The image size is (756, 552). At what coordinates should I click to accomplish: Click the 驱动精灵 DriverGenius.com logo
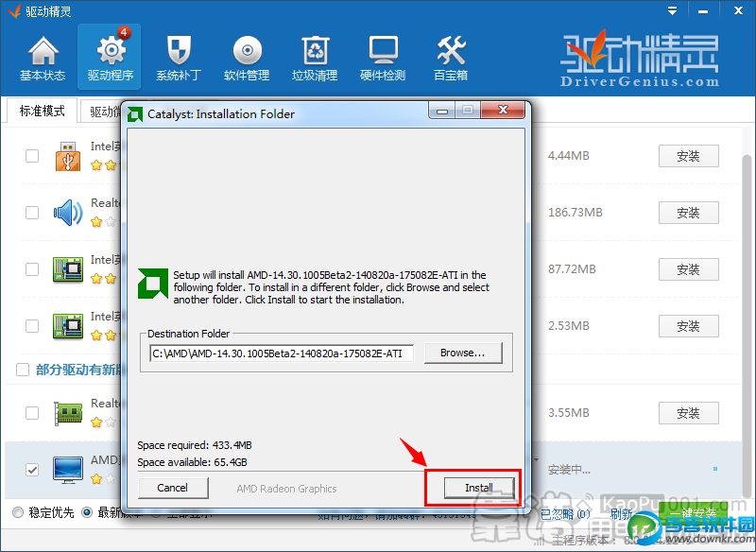[x=640, y=59]
